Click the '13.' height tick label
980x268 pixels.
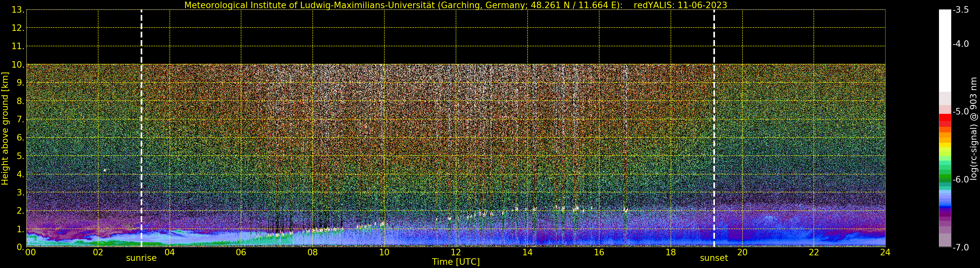(18, 10)
